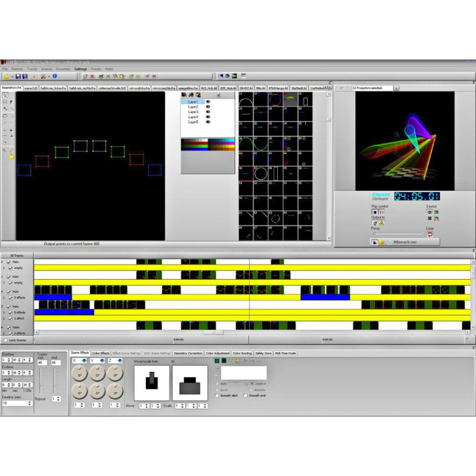The height and width of the screenshot is (476, 476).
Task: Expand the projectors selected dropdown
Action: point(397,88)
